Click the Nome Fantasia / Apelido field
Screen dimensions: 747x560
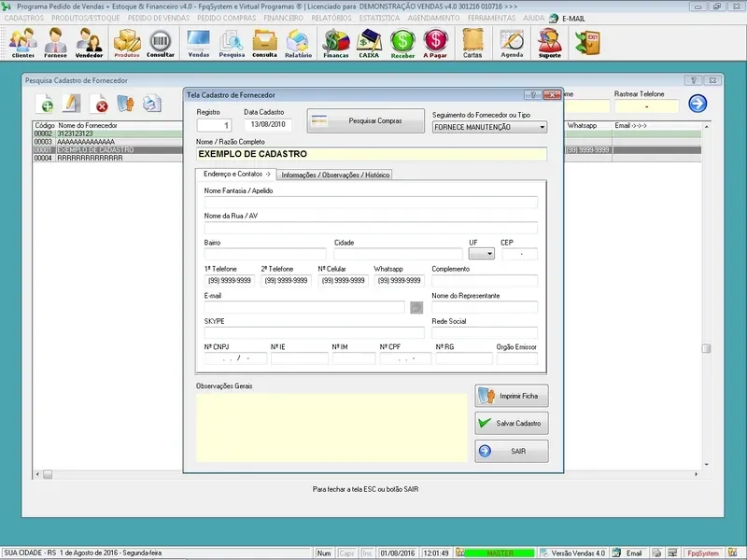(371, 202)
